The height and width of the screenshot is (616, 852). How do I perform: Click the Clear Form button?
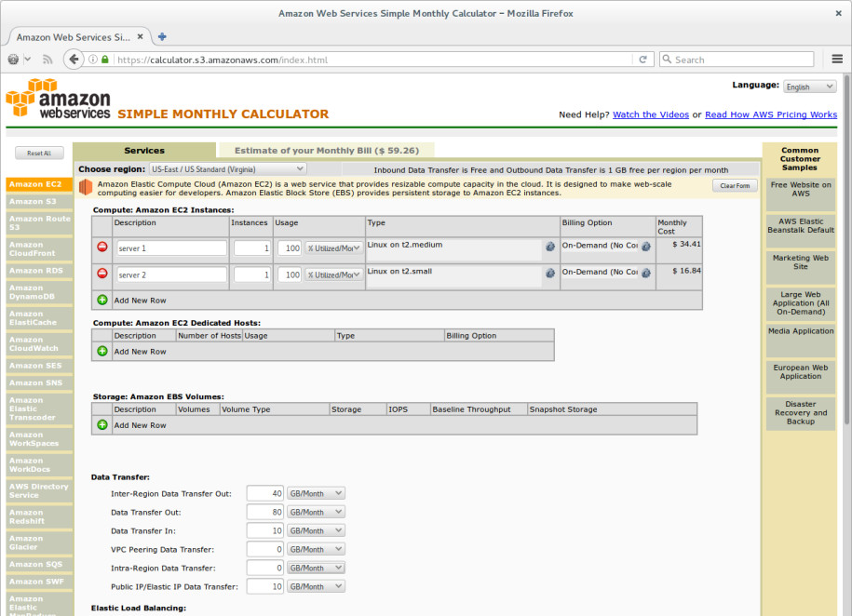735,186
